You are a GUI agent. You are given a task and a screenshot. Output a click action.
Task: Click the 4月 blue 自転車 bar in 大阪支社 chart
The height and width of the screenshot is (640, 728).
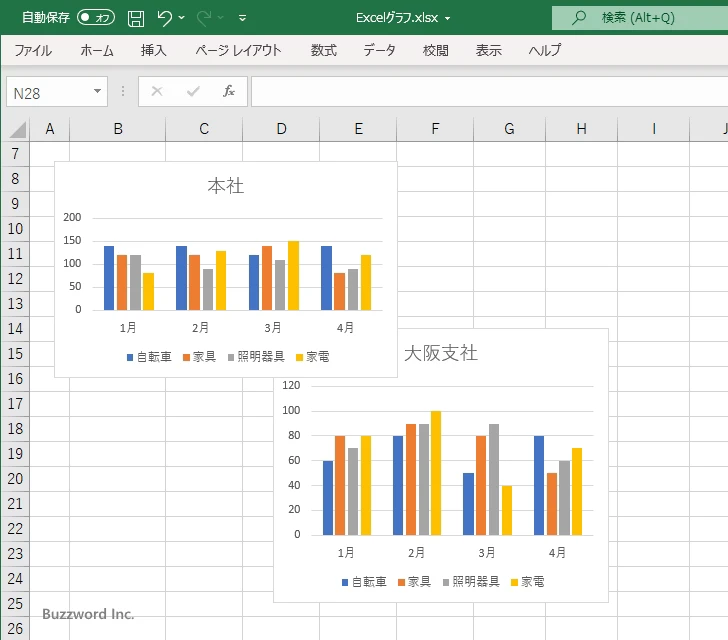[x=539, y=485]
